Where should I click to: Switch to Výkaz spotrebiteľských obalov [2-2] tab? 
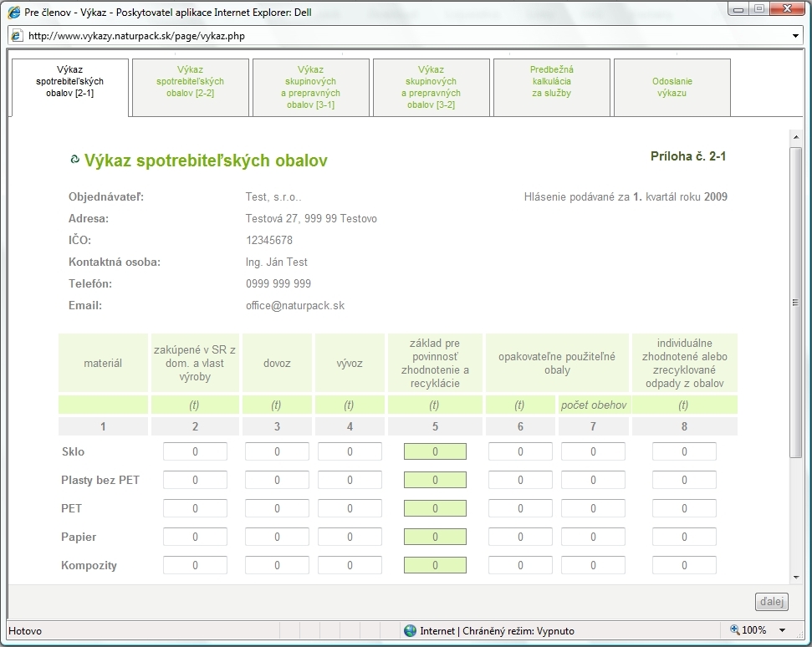[191, 87]
